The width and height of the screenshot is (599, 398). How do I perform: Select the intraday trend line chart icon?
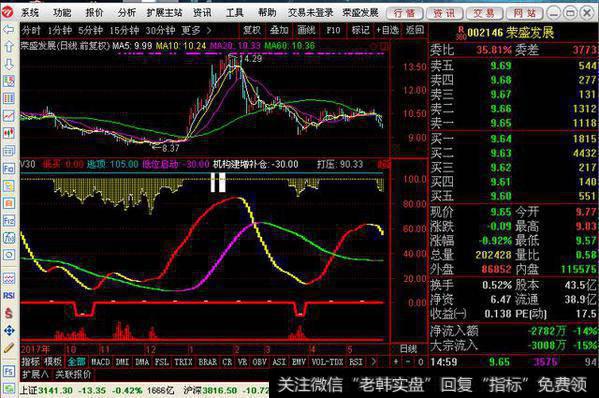pos(8,116)
